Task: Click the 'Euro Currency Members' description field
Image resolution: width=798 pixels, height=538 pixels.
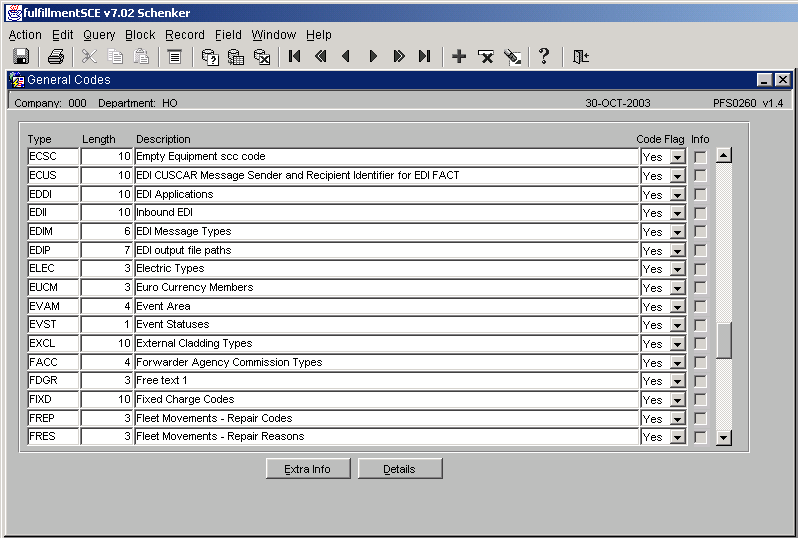Action: click(386, 288)
